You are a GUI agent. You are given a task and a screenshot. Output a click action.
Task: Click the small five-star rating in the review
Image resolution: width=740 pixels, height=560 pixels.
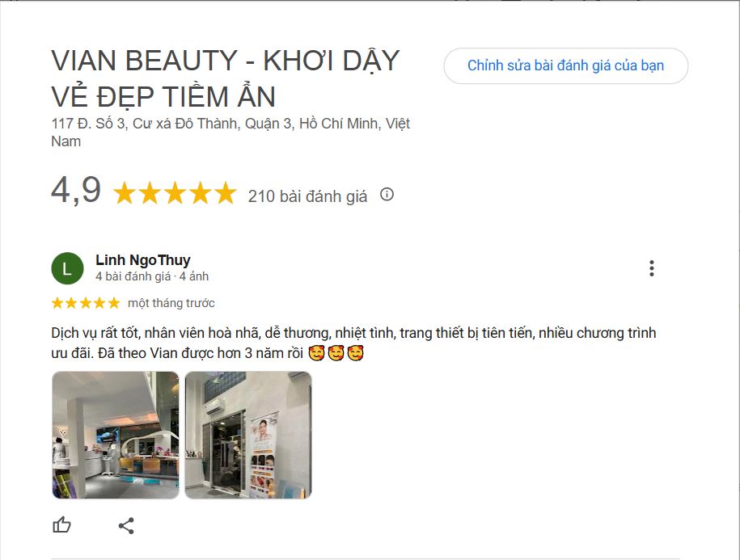(x=85, y=303)
